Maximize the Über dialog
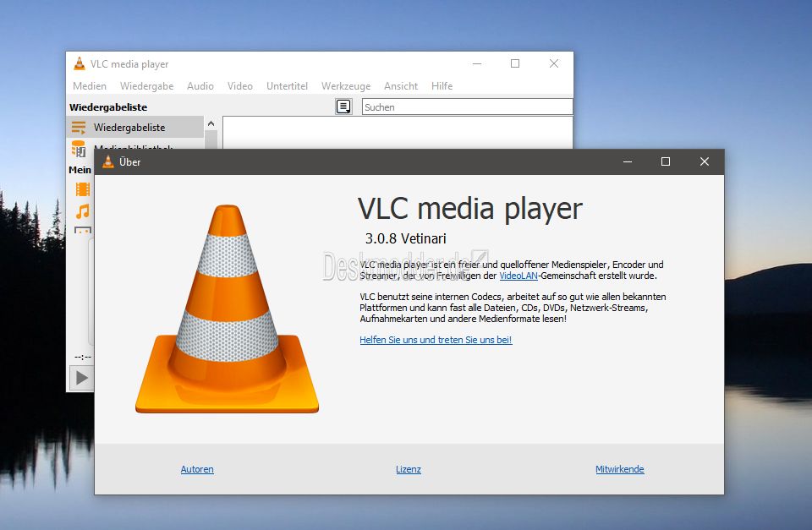This screenshot has height=530, width=812. tap(666, 161)
